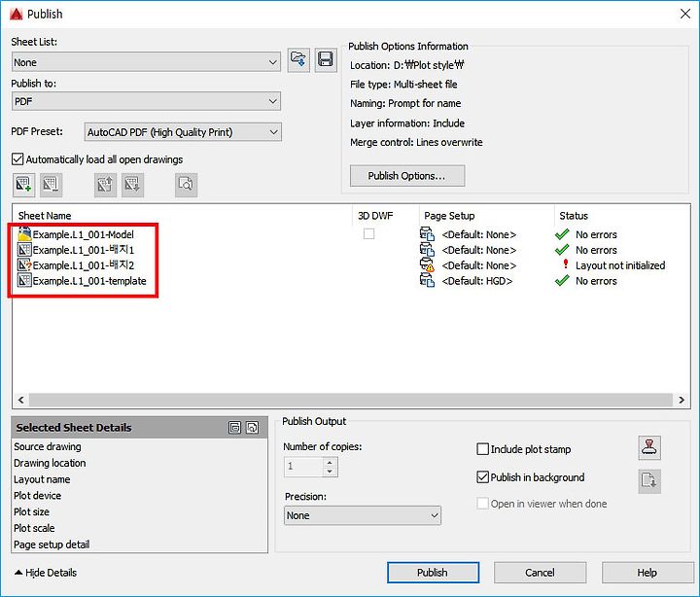
Task: Click <Default: HGD> page setup text
Action: coord(477,281)
